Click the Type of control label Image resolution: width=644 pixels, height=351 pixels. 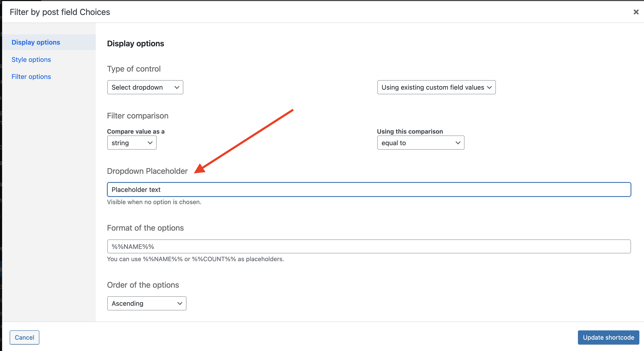[134, 69]
